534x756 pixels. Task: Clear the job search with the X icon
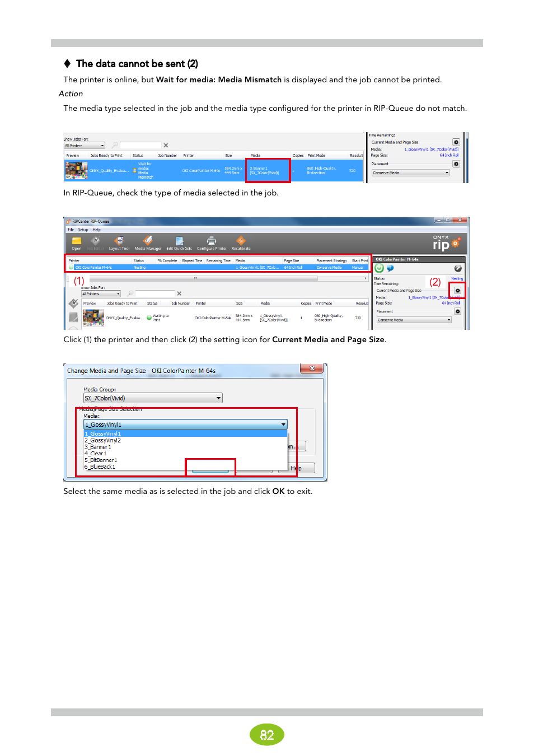coord(179,293)
